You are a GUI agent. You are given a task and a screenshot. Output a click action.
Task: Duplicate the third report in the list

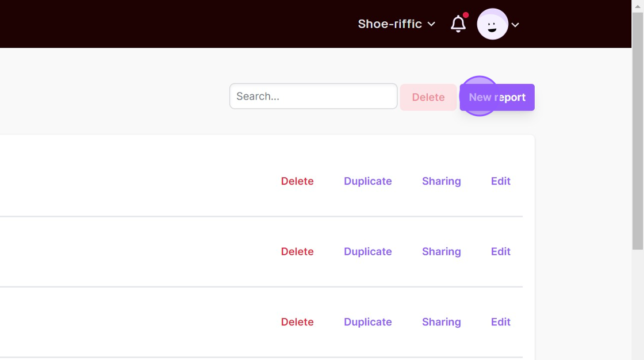(368, 322)
